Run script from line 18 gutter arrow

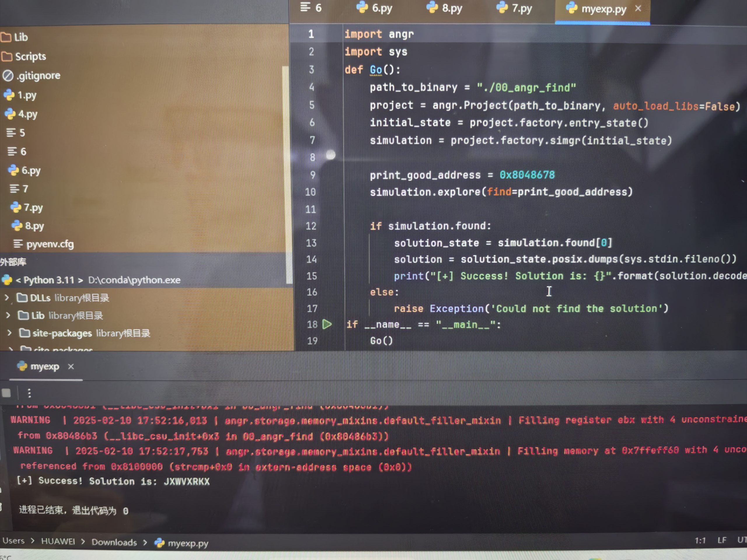(327, 324)
